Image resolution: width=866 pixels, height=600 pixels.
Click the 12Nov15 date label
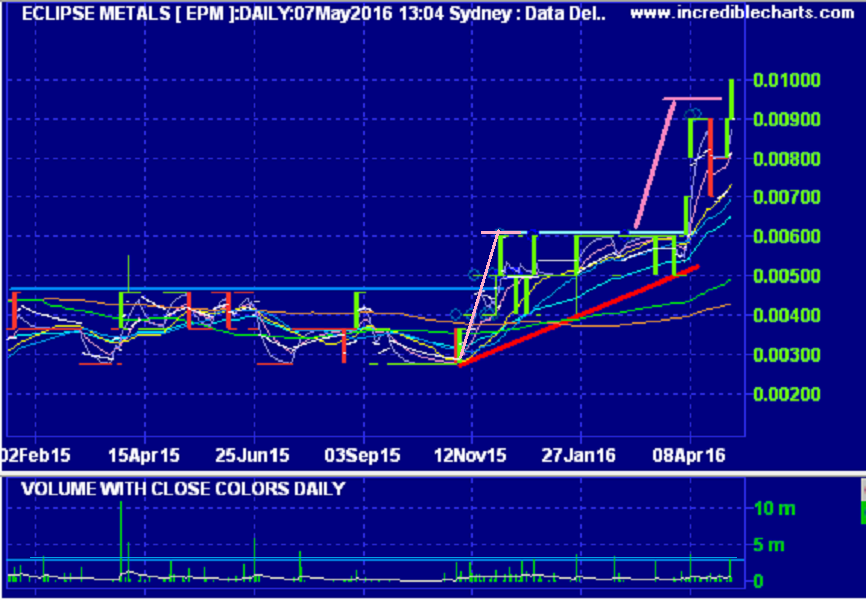pyautogui.click(x=471, y=456)
